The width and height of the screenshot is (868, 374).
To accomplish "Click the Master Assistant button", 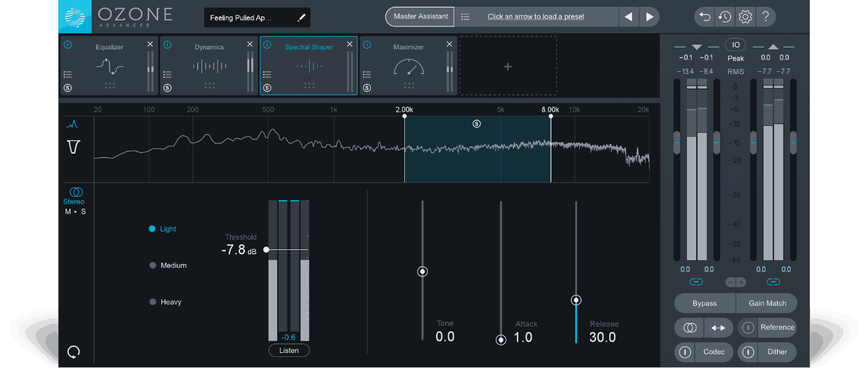I will 420,17.
